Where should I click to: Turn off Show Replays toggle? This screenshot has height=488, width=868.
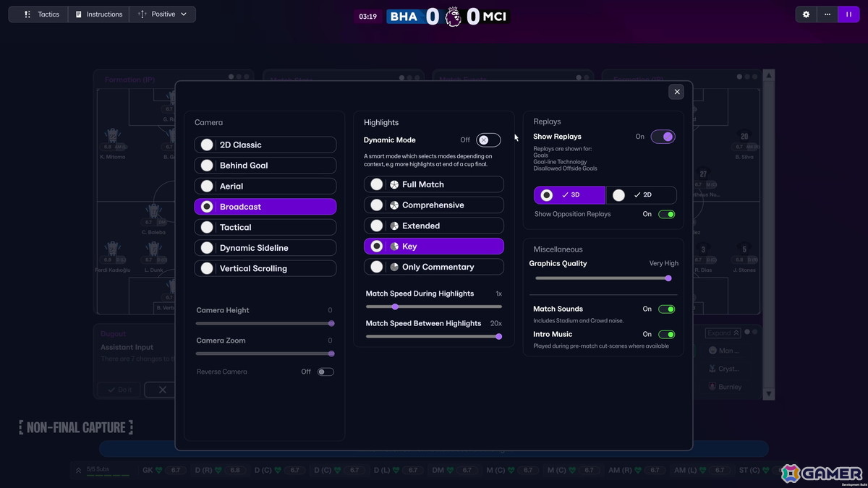point(663,137)
